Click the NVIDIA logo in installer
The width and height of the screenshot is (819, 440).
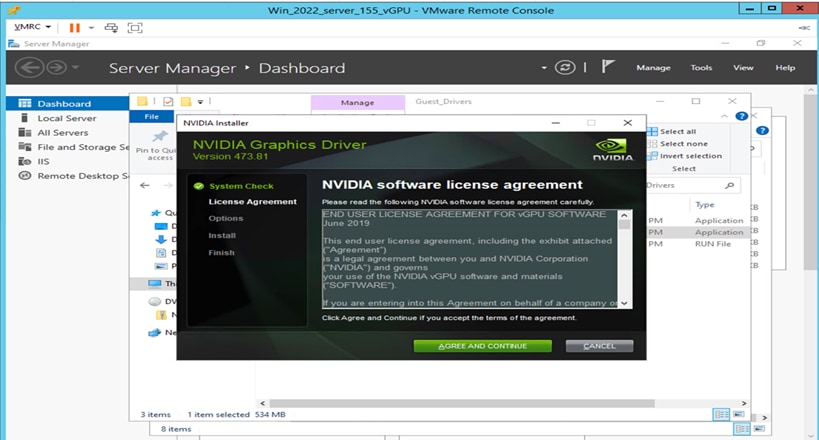612,149
